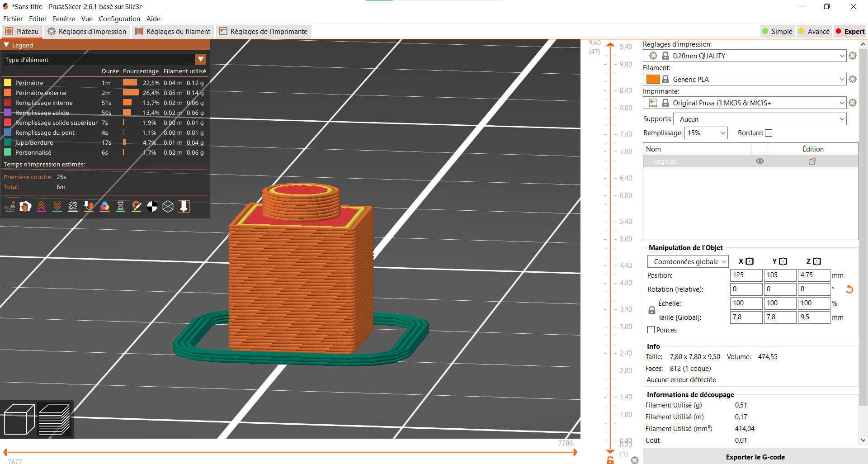This screenshot has height=464, width=868.
Task: Click Échelle Z input field
Action: point(814,303)
